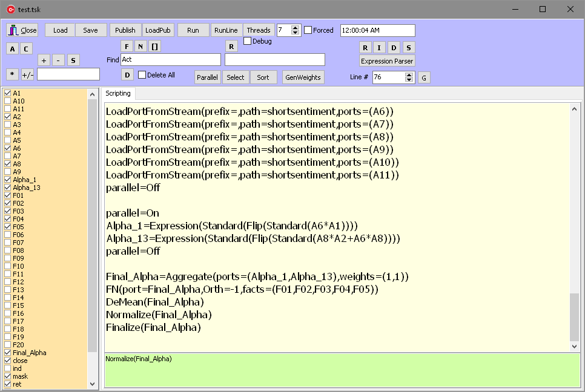The height and width of the screenshot is (392, 585).
Task: Click the Run button
Action: [x=193, y=30]
